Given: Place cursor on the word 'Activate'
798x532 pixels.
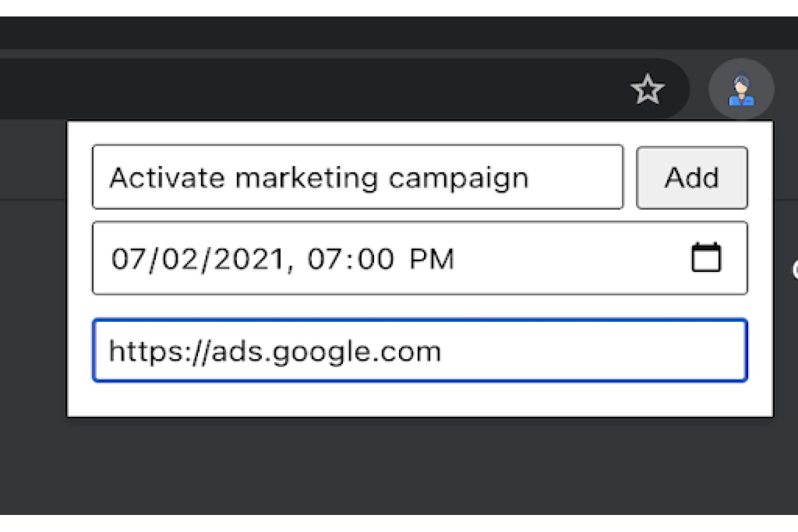Looking at the screenshot, I should point(167,178).
